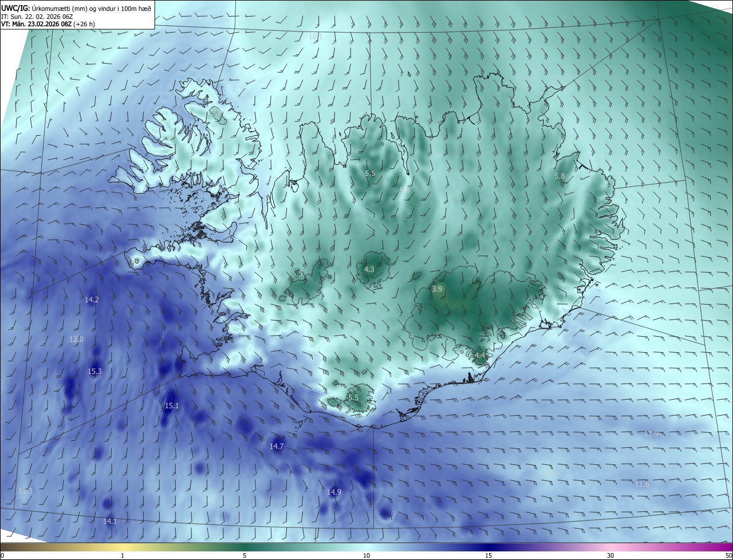
Task: Click the 5.8 value label on the map
Action: pos(559,176)
